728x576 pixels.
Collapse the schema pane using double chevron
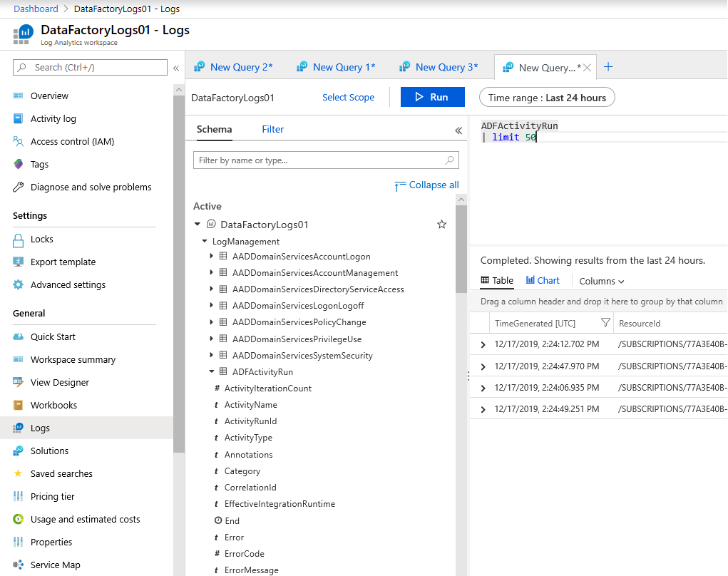pyautogui.click(x=458, y=130)
